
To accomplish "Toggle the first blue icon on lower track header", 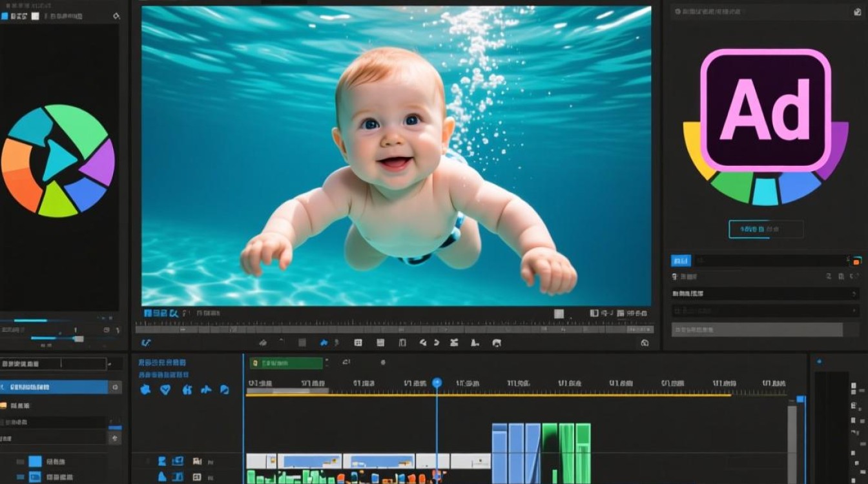I will pos(162,477).
